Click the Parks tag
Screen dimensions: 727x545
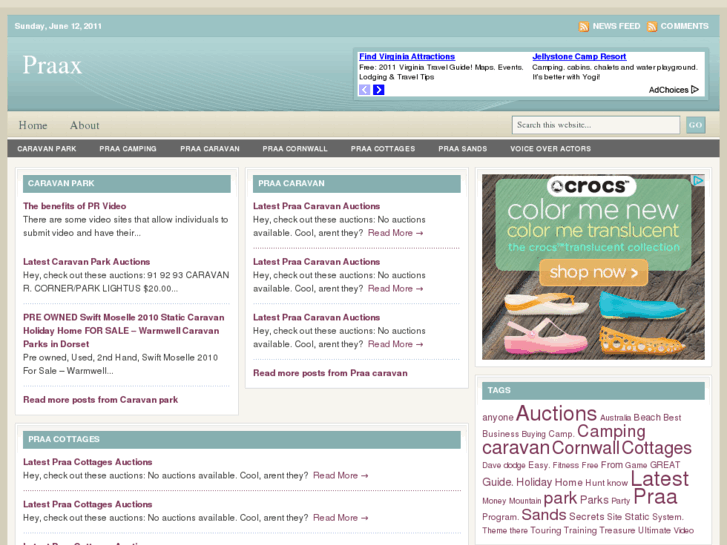coord(594,500)
